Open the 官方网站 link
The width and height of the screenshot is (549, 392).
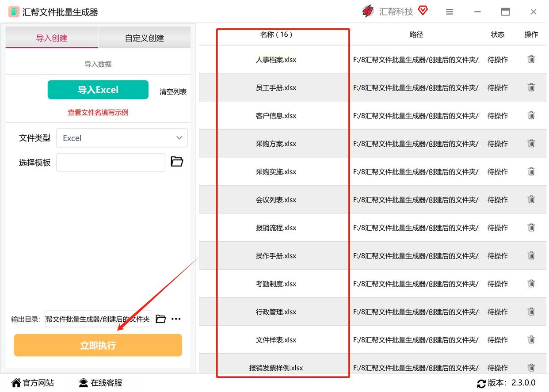33,383
